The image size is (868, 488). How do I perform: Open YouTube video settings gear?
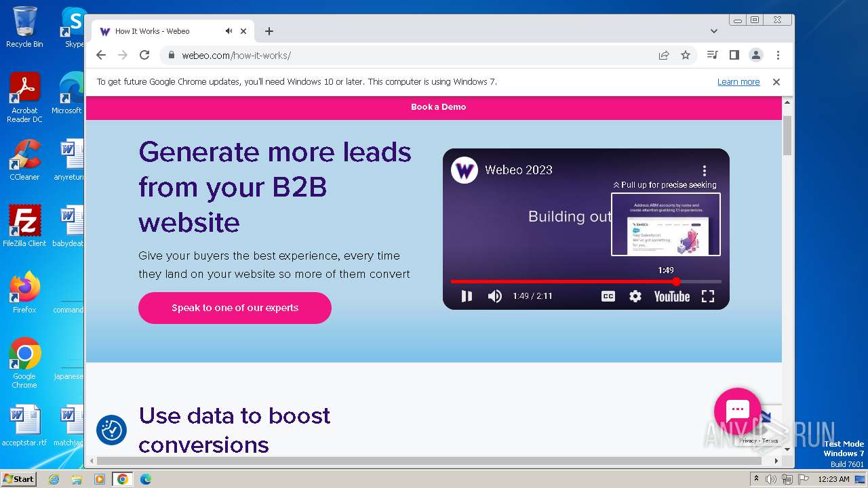click(635, 296)
